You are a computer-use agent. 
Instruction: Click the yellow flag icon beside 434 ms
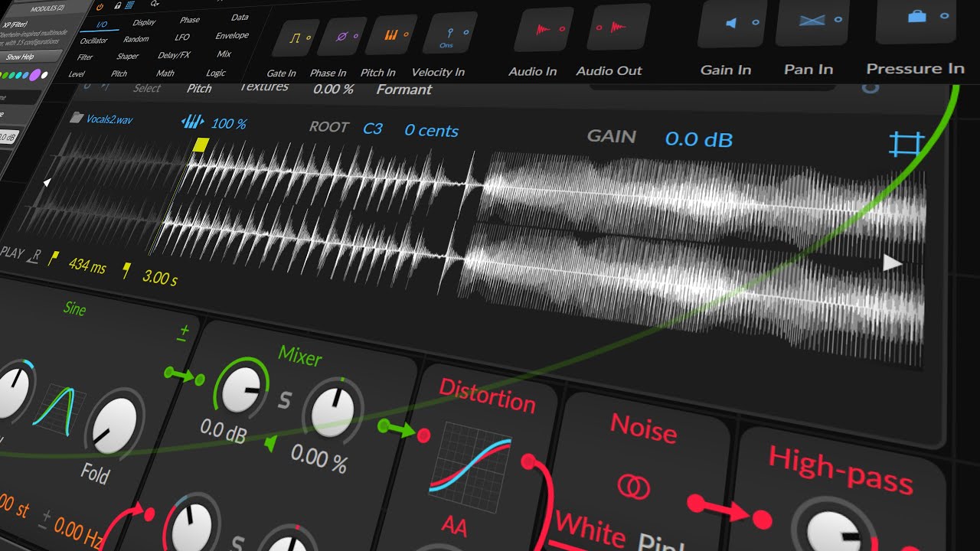tap(54, 259)
